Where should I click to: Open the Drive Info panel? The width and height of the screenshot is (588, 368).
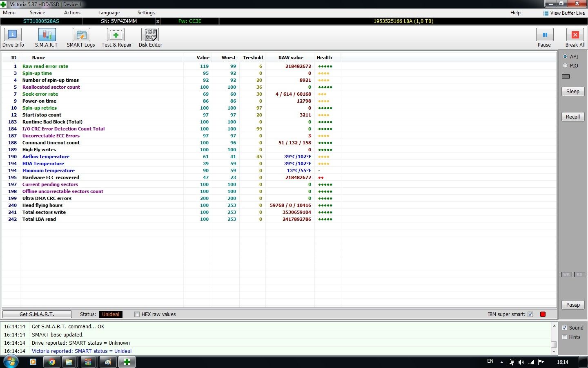[13, 38]
